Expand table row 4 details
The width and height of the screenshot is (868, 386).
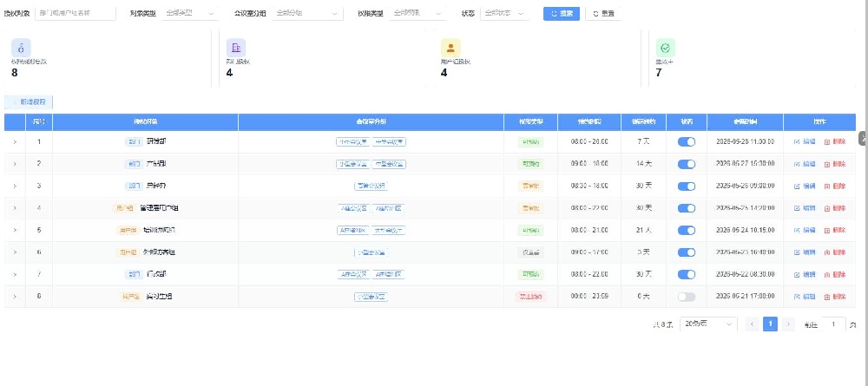pos(15,208)
